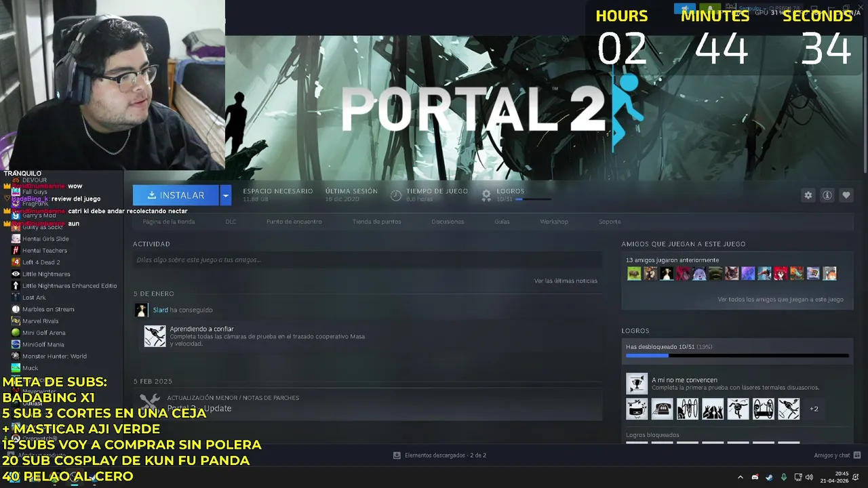This screenshot has height=488, width=868.
Task: Click the Marvel Rivals game icon
Action: coord(16,321)
